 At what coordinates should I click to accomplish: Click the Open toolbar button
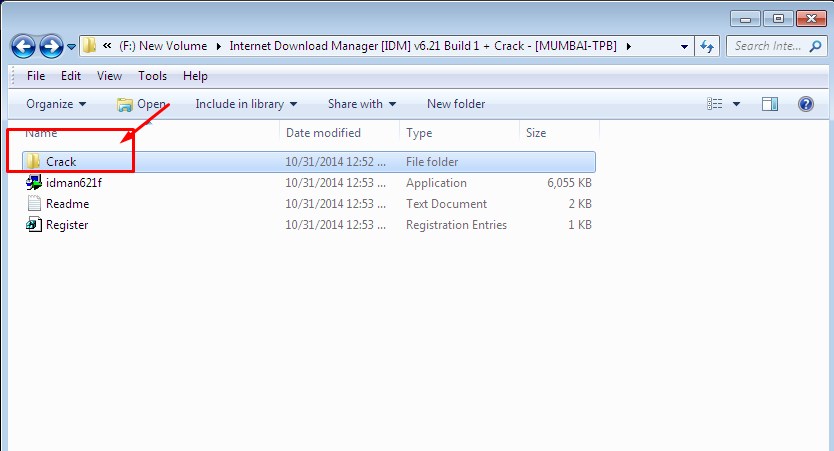(x=141, y=104)
